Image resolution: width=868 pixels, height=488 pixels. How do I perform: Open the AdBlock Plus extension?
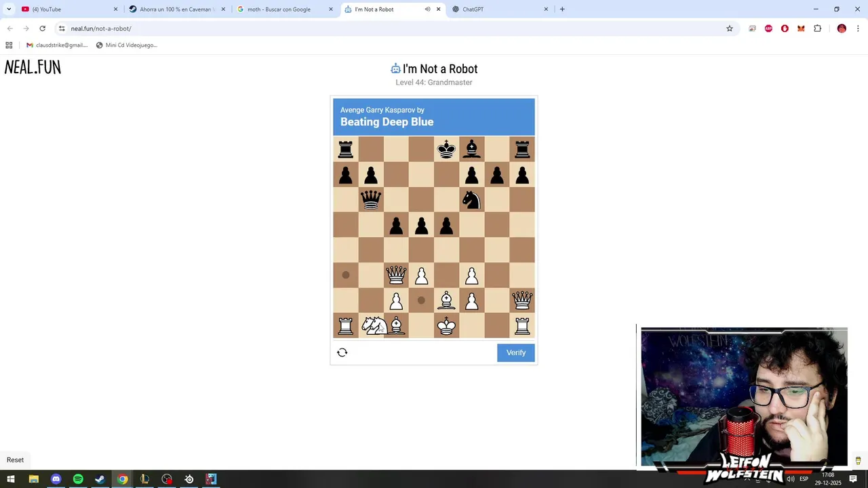[x=768, y=28]
